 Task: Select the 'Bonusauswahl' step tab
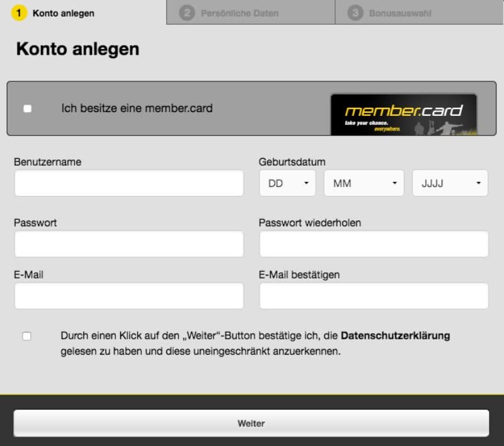(419, 12)
